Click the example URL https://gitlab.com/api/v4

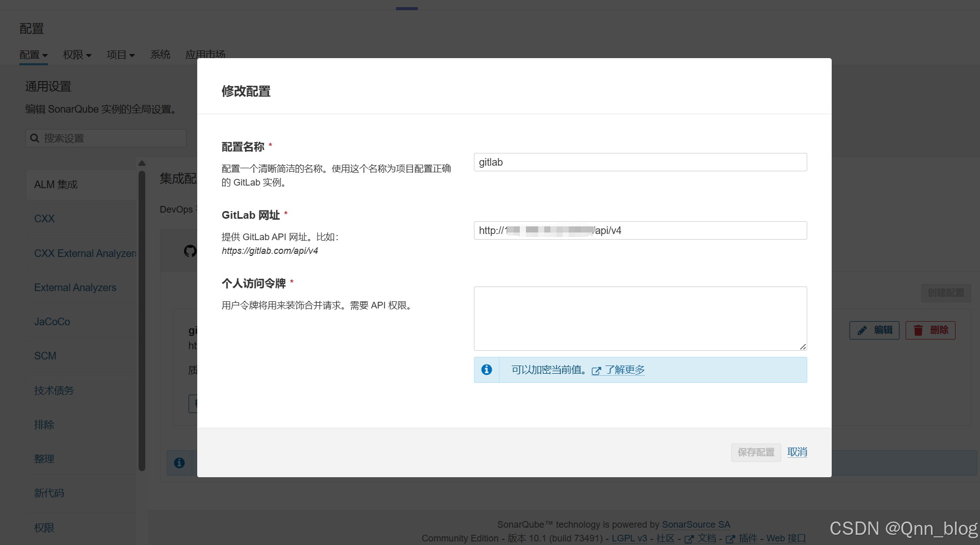pos(270,251)
